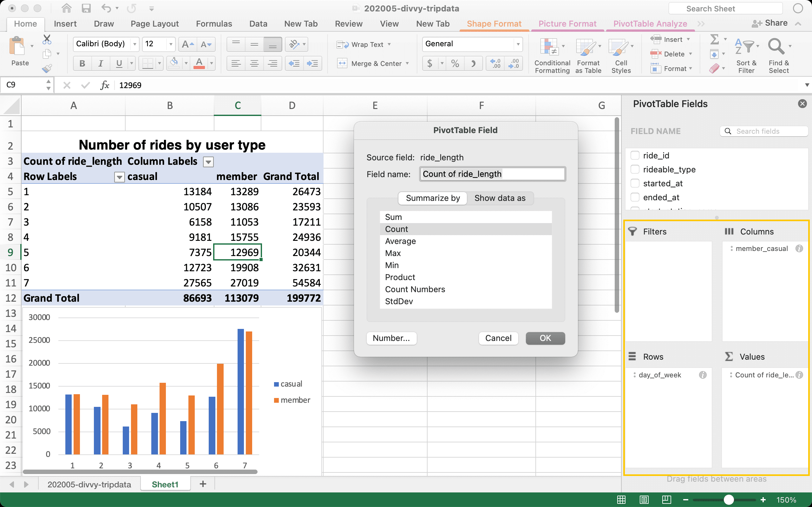The image size is (812, 507).
Task: Open the General number format dropdown
Action: [x=518, y=44]
